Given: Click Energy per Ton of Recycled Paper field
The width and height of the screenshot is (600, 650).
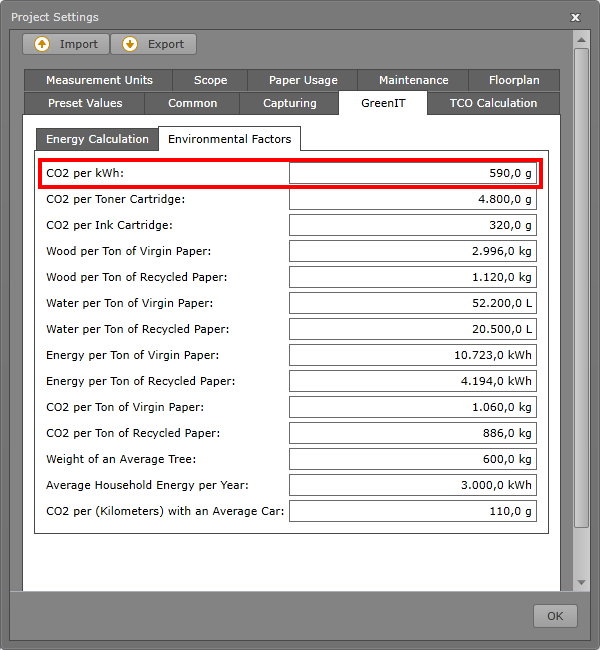Looking at the screenshot, I should coord(413,381).
